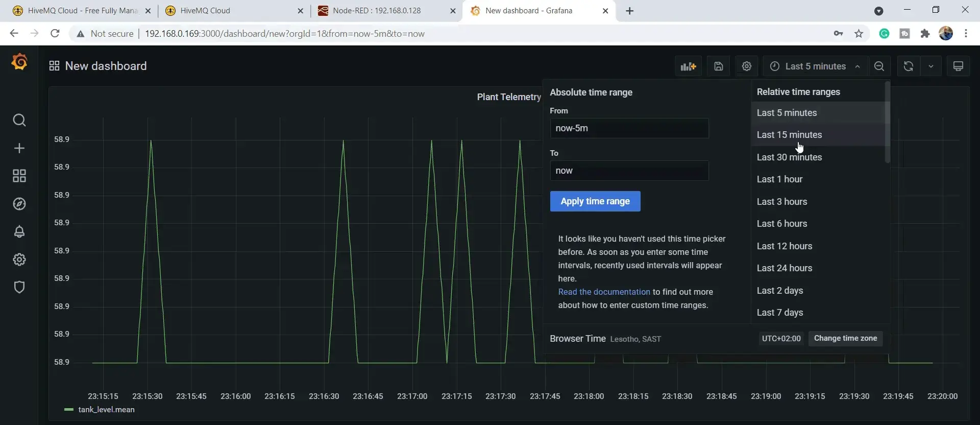Viewport: 980px width, 425px height.
Task: Reload the page in the browser
Action: 55,34
